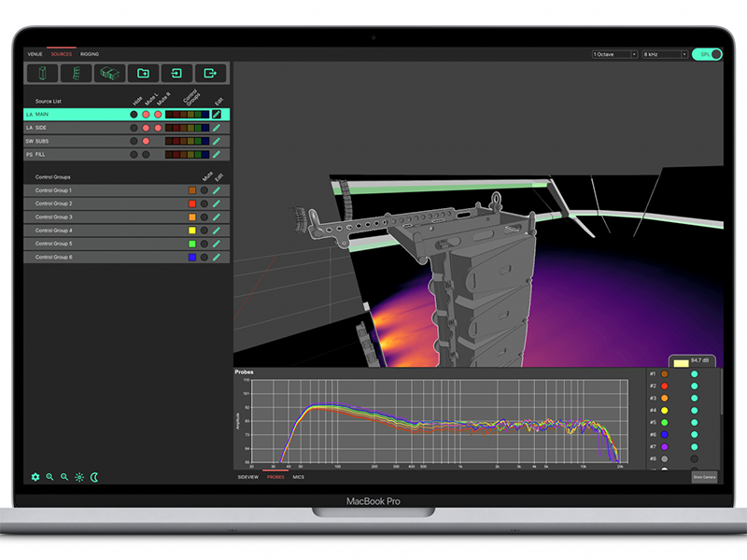Edit Control Group 6

[x=217, y=258]
